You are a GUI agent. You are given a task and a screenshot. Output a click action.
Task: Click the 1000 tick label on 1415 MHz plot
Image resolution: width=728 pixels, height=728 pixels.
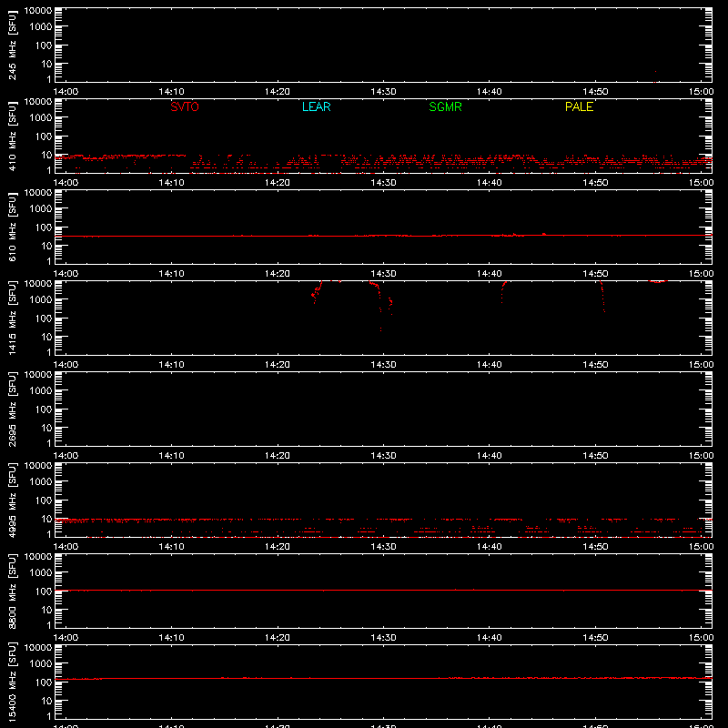click(41, 299)
